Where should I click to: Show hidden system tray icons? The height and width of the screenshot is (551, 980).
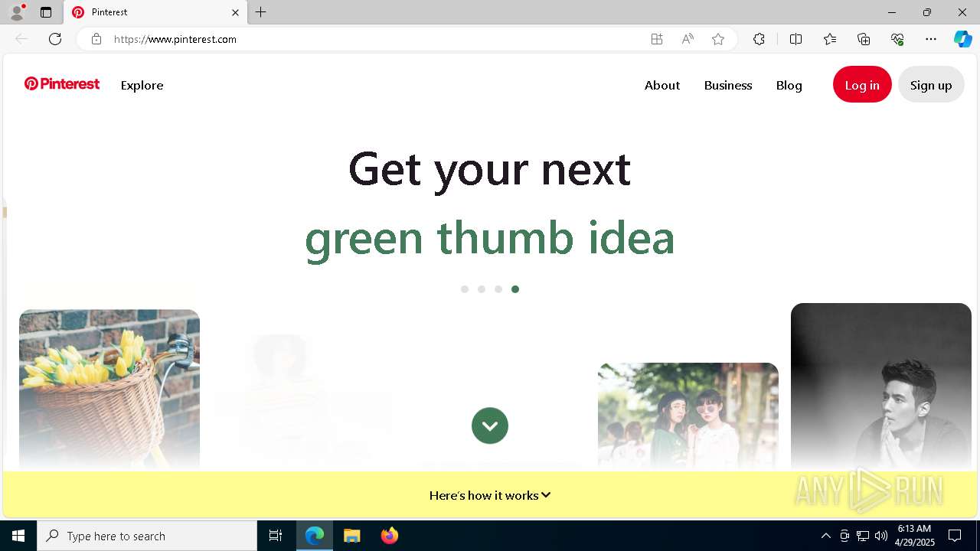coord(825,536)
